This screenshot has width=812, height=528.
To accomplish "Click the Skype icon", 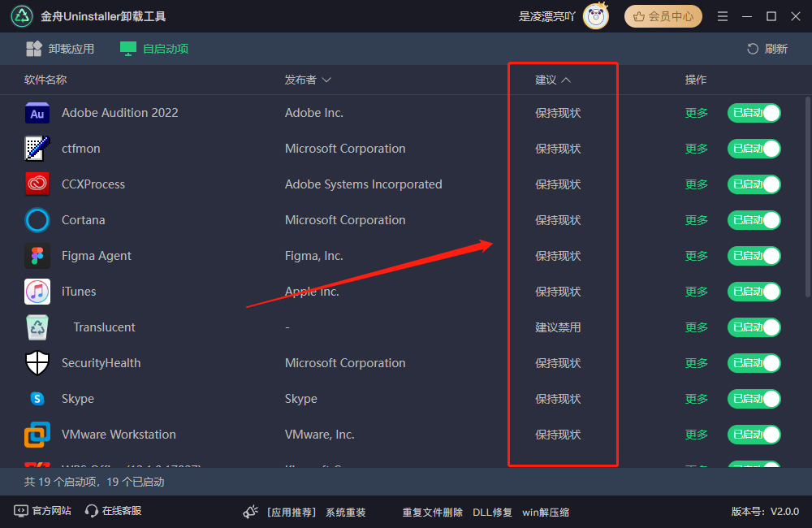I will coord(37,399).
